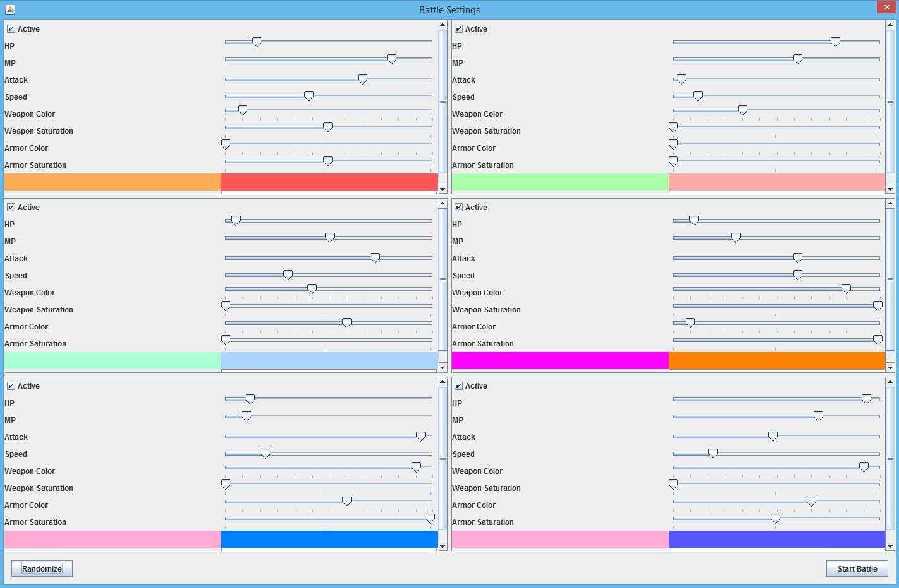Click the top-left panel's scroll up arrow

pyautogui.click(x=442, y=25)
